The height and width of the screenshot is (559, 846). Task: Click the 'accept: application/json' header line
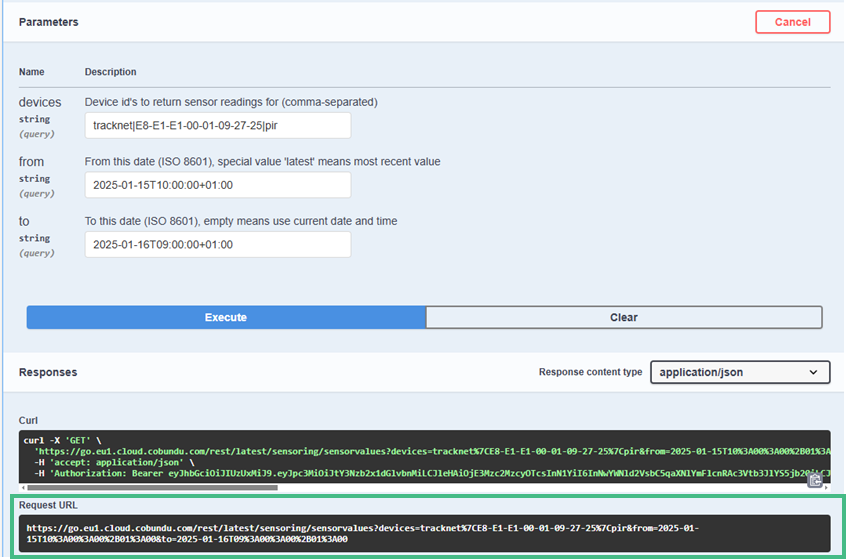113,462
